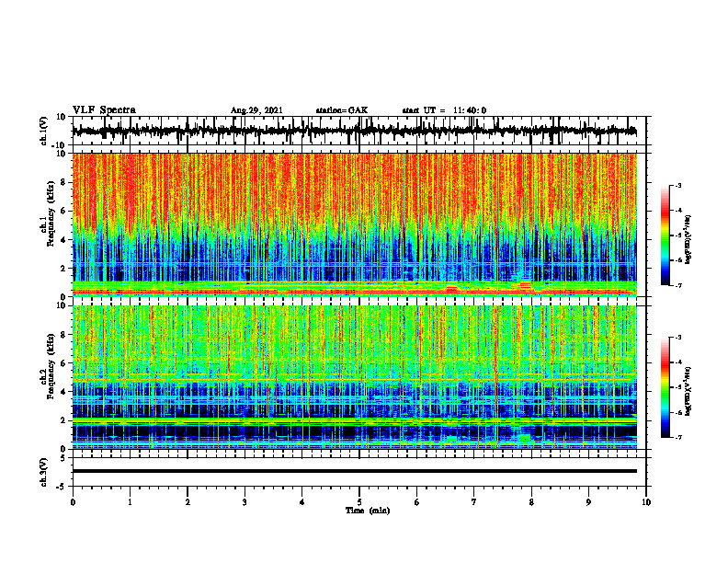
Task: Click the flat black ch.3 signal trace
Action: pyautogui.click(x=354, y=471)
